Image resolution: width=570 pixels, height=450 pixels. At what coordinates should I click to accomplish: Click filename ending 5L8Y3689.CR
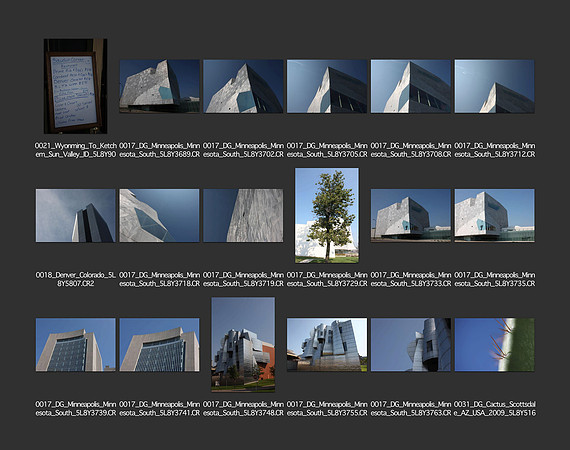pyautogui.click(x=160, y=150)
